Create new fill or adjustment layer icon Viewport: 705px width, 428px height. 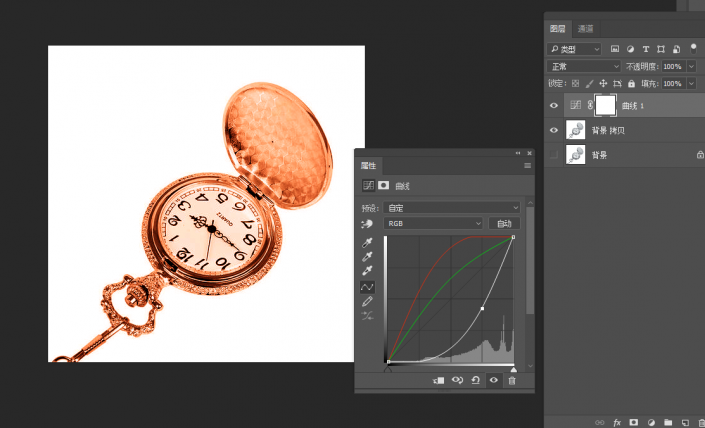click(x=651, y=423)
